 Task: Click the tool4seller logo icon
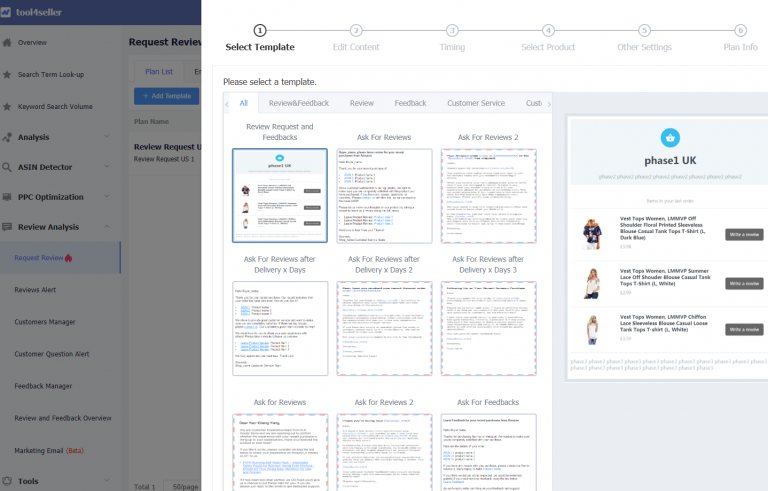(5, 12)
